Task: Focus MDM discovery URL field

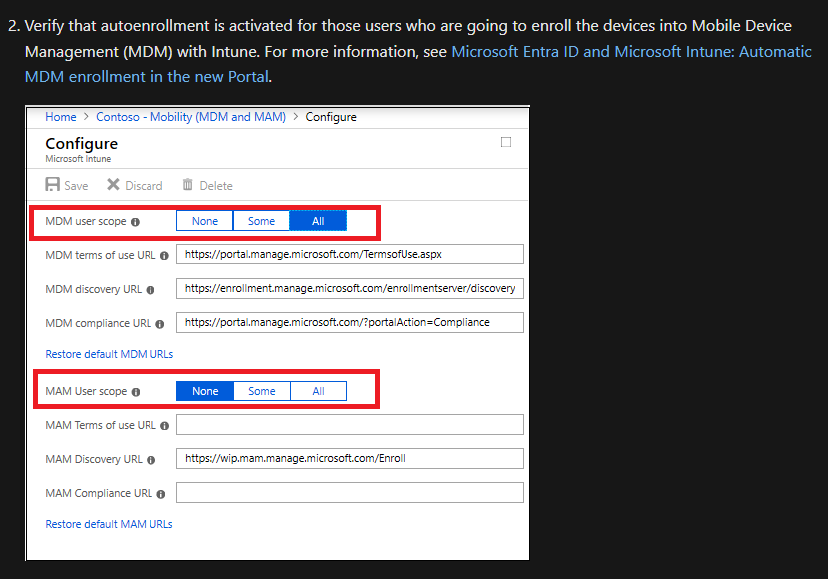Action: [350, 288]
